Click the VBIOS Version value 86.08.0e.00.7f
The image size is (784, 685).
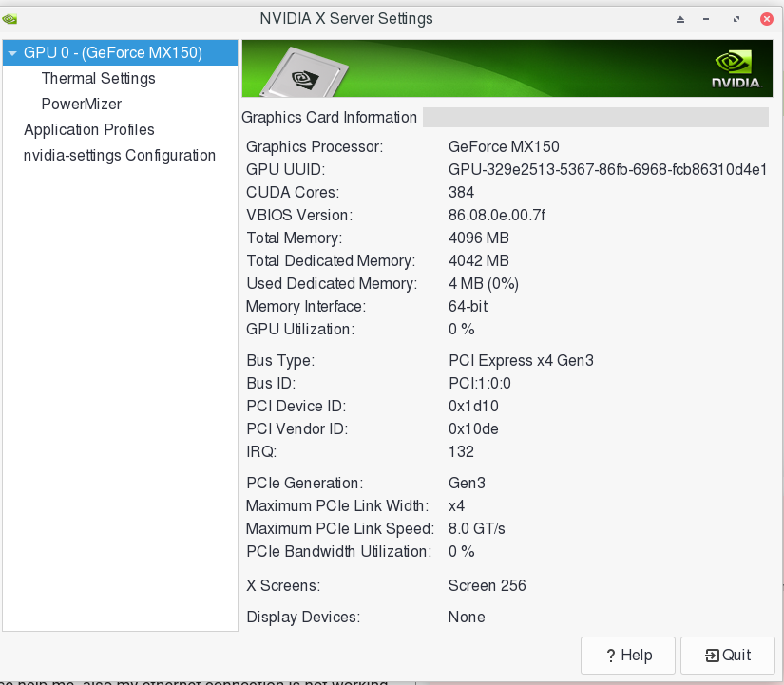pyautogui.click(x=496, y=216)
